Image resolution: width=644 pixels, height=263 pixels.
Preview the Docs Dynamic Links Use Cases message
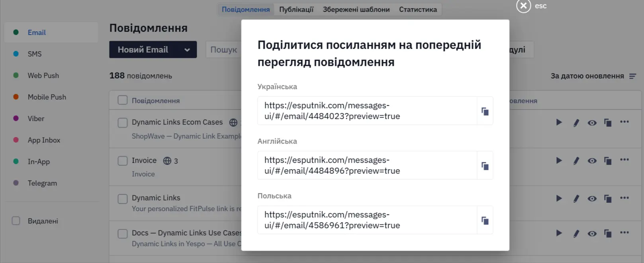(x=592, y=234)
